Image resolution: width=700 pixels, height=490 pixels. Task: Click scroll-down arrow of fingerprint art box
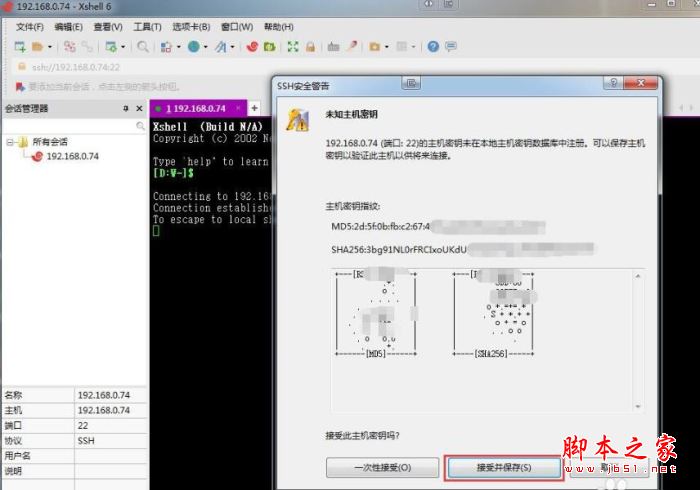coord(638,407)
